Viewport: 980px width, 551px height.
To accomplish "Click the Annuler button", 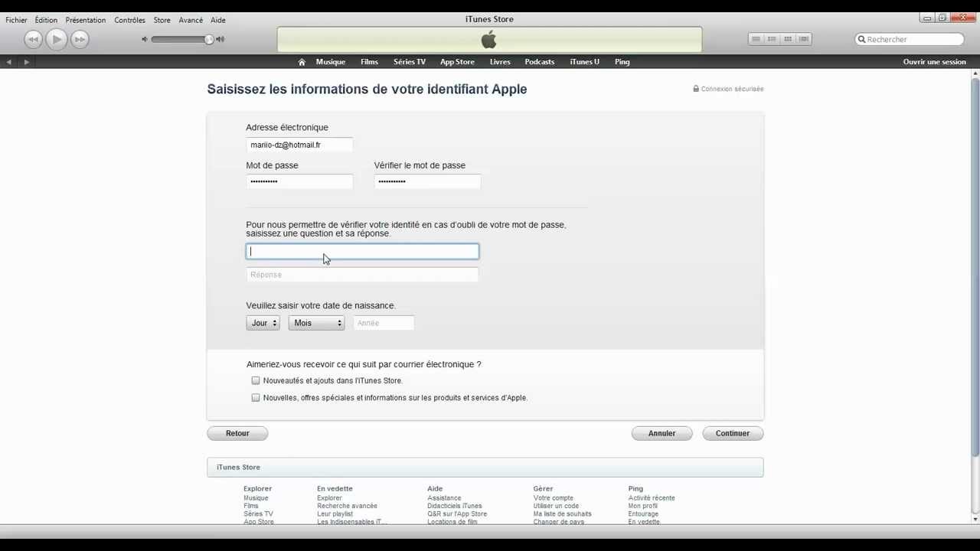I will pyautogui.click(x=661, y=433).
